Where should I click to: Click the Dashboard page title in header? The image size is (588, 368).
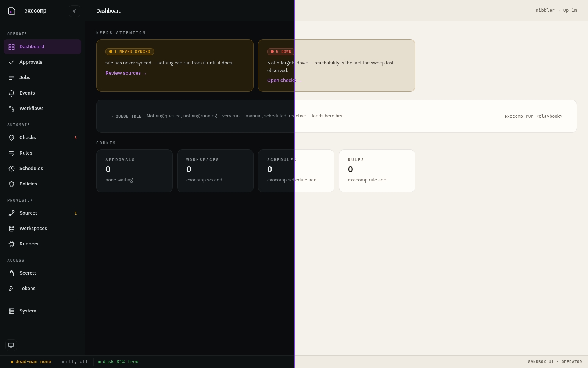coord(109,11)
